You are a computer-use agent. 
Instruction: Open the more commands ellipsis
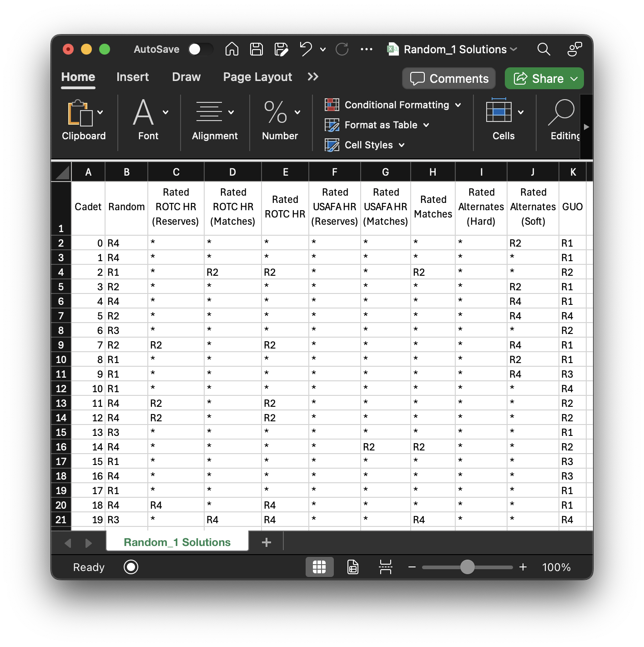pyautogui.click(x=367, y=49)
